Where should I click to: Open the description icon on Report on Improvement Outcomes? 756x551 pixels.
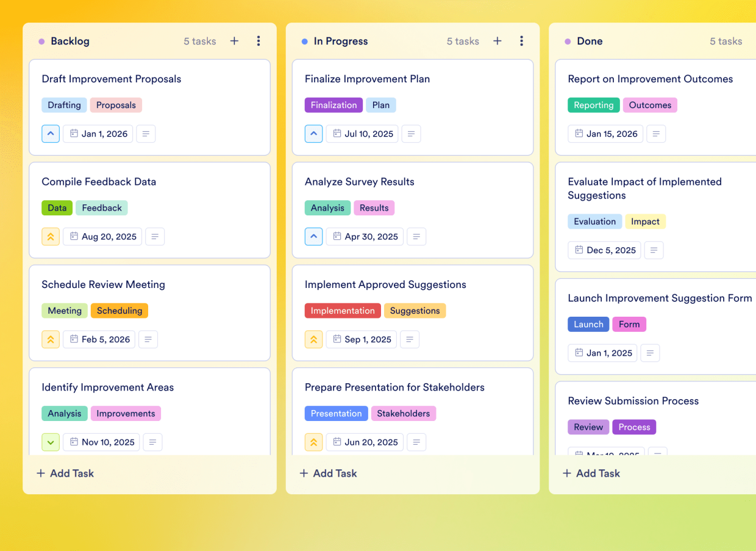click(x=656, y=134)
